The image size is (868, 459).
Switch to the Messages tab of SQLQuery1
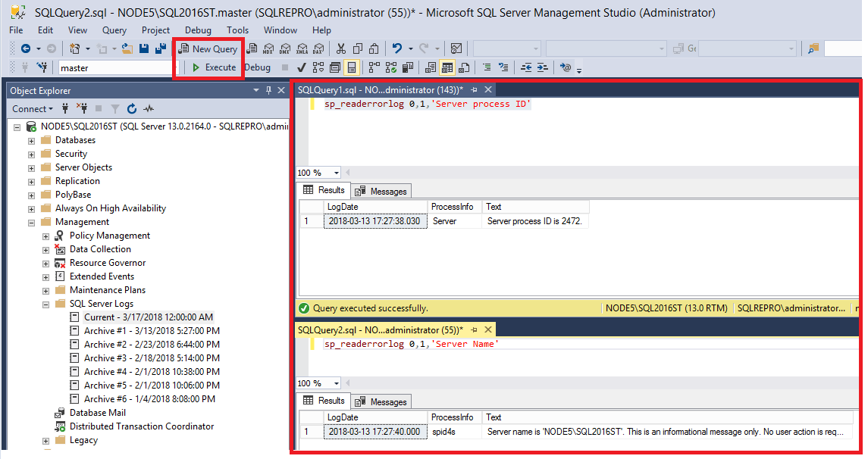pos(381,190)
